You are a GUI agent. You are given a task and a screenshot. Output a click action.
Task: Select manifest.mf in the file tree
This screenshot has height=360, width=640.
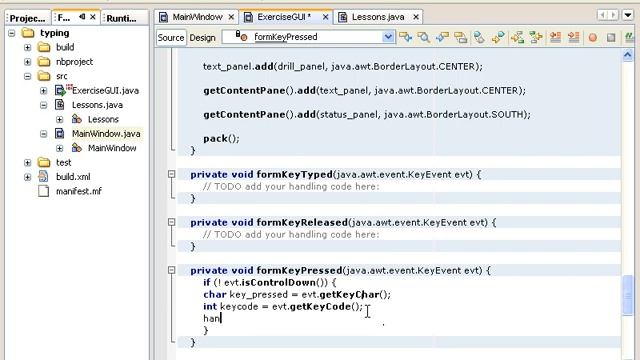pyautogui.click(x=79, y=191)
